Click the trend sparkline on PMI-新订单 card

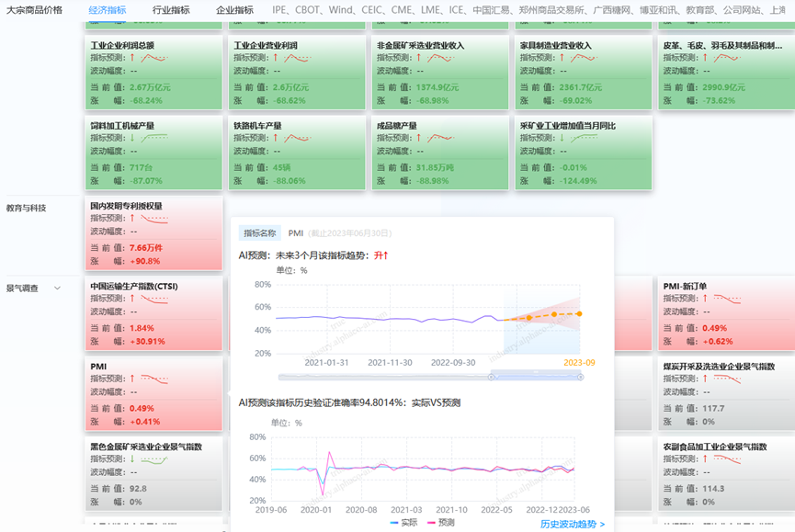728,299
